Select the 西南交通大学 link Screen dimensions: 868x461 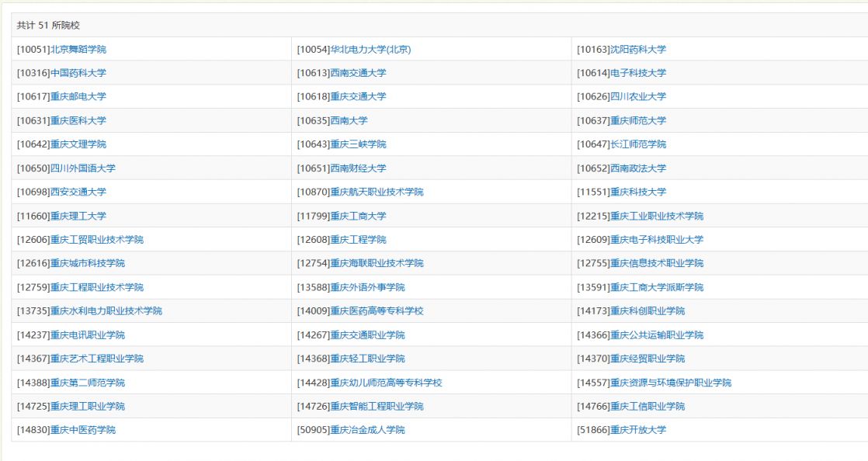[358, 73]
